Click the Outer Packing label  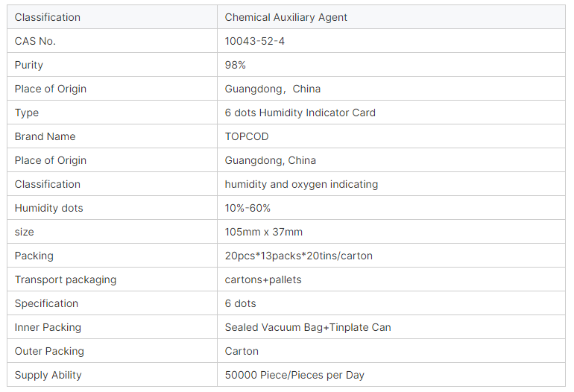[x=49, y=351]
